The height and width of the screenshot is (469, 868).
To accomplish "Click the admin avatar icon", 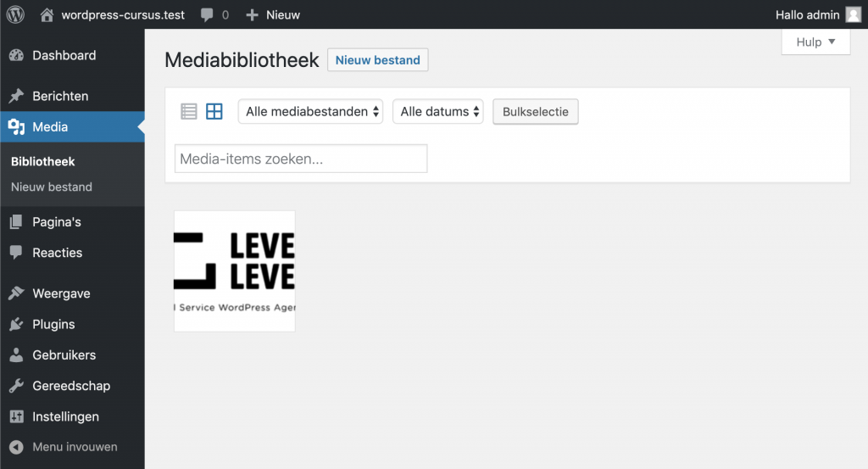I will point(853,15).
